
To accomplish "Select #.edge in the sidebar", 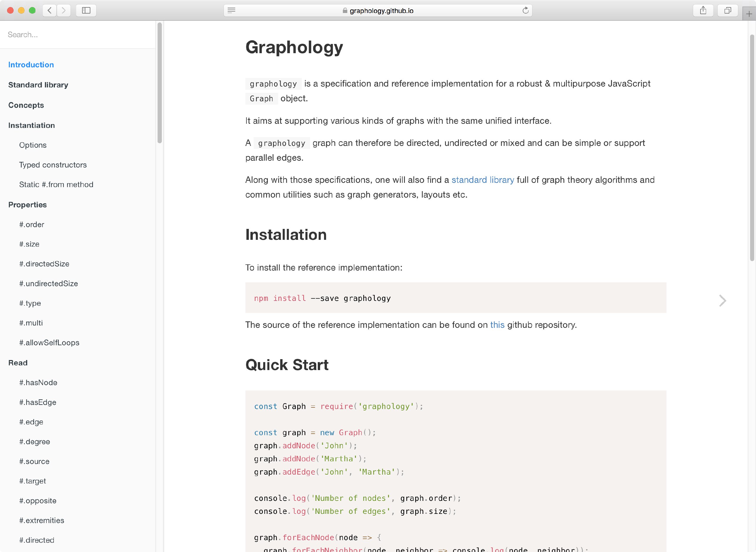I will [31, 422].
